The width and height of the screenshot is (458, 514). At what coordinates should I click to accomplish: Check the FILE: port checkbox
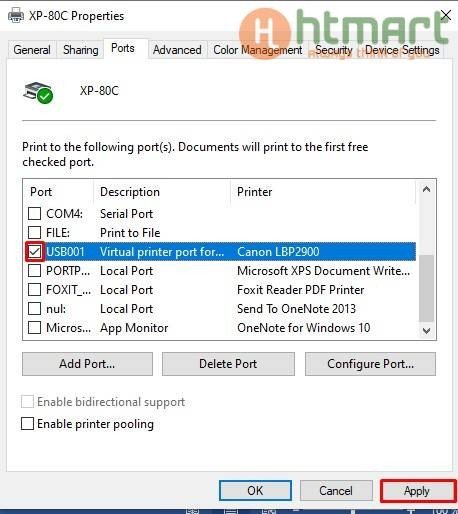click(34, 233)
